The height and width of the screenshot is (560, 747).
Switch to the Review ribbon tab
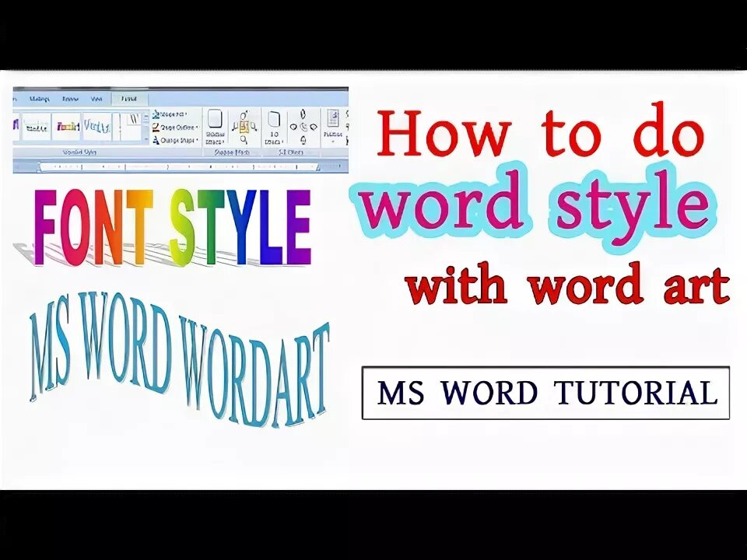(71, 99)
